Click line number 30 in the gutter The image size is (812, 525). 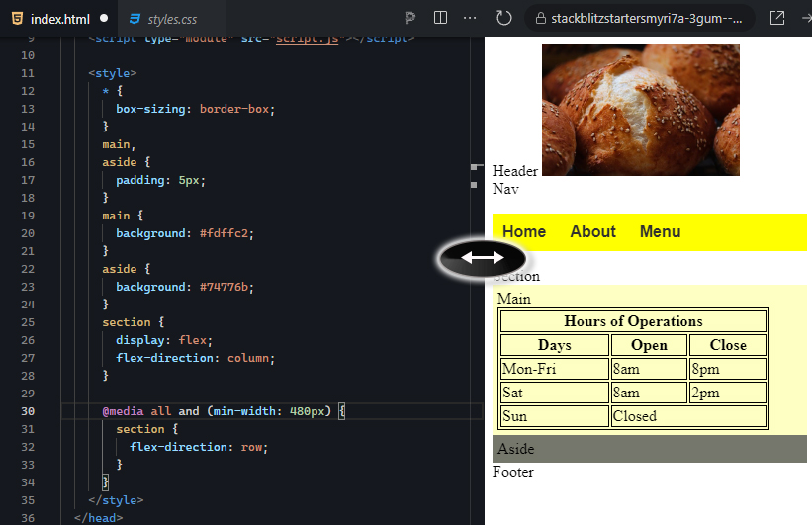click(x=28, y=411)
